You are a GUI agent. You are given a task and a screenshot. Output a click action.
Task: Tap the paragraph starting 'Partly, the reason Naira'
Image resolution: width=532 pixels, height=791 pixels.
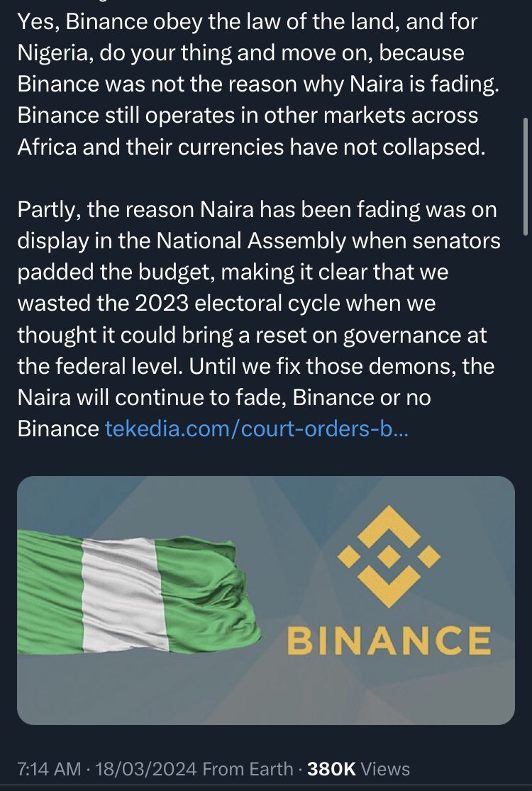pos(259,319)
